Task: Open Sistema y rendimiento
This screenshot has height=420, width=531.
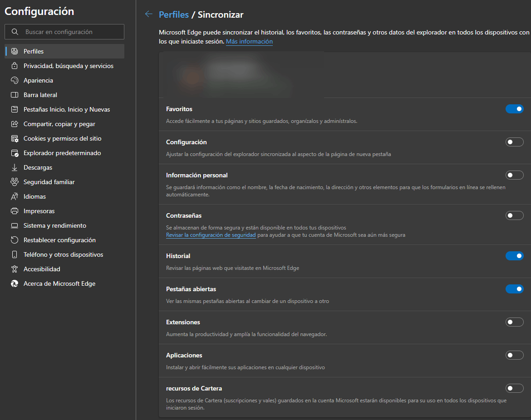Action: tap(64, 225)
